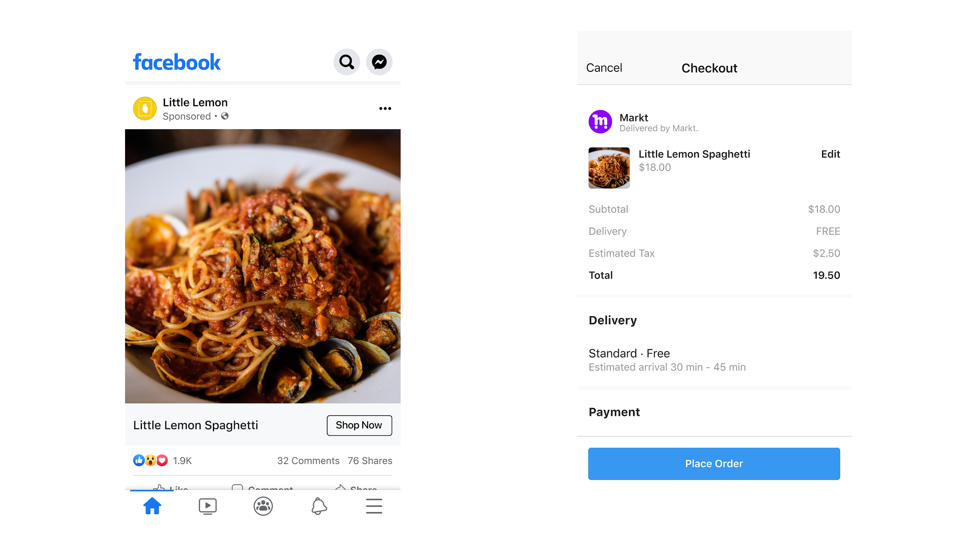This screenshot has height=551, width=980.
Task: Click the Markt delivery service icon
Action: pyautogui.click(x=600, y=123)
